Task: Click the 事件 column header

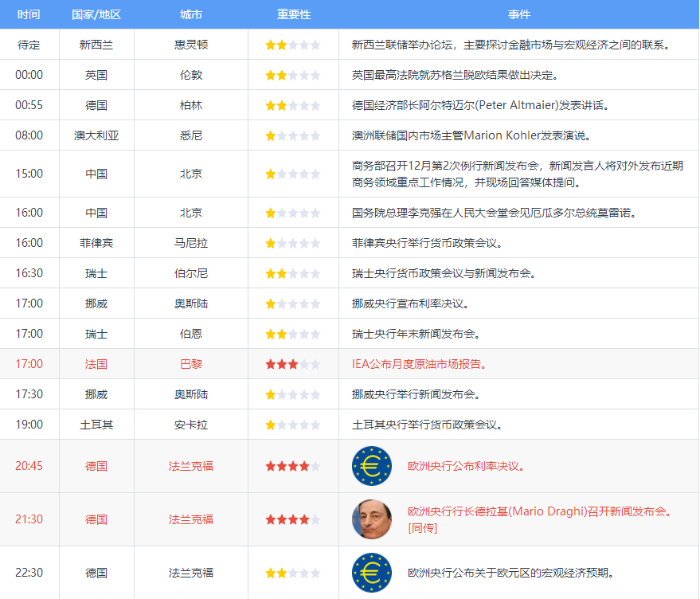Action: pos(519,15)
